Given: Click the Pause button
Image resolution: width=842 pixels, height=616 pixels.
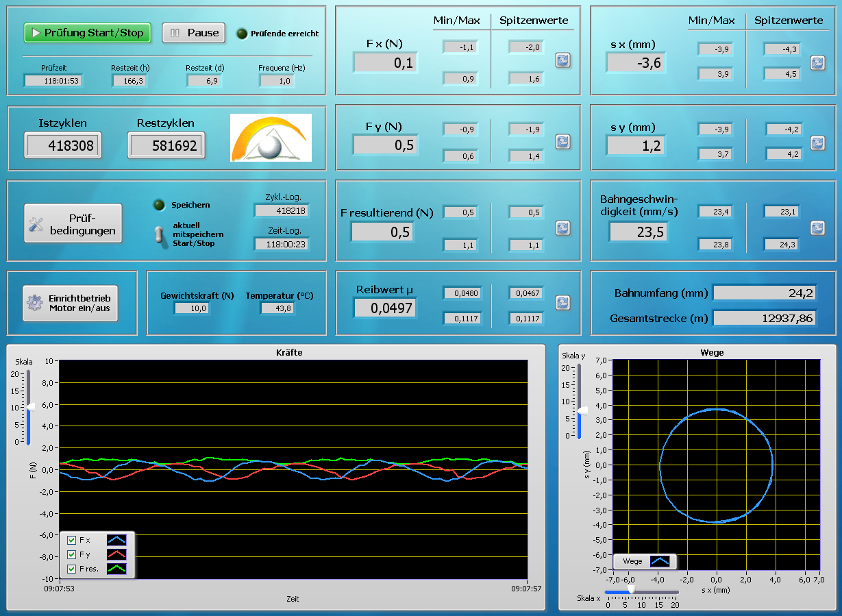Looking at the screenshot, I should tap(194, 32).
